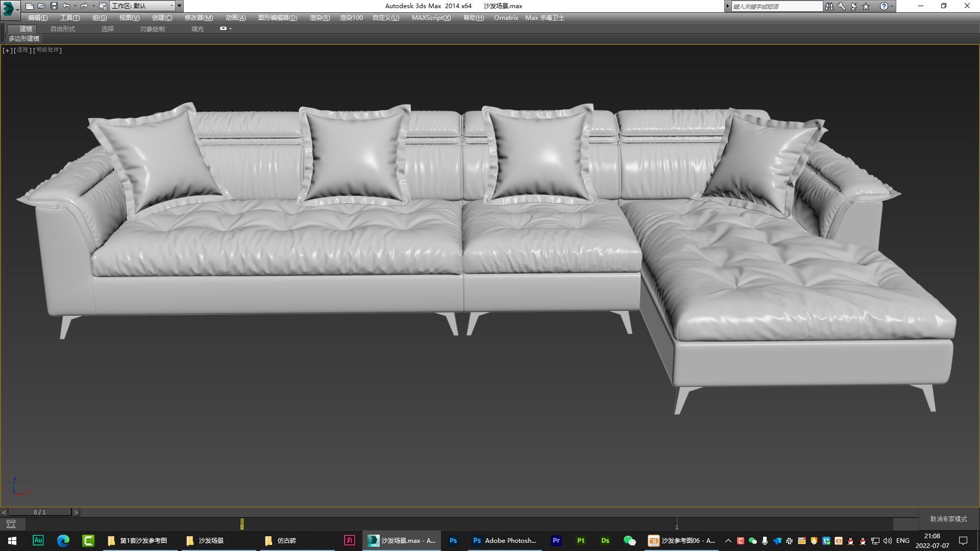Save the scene with the Save icon
The height and width of the screenshot is (551, 980).
tap(54, 6)
